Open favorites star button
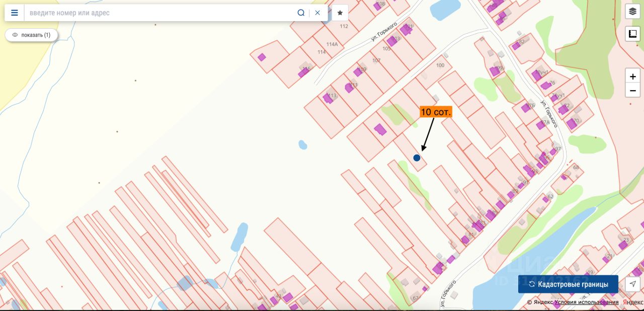 [x=340, y=13]
